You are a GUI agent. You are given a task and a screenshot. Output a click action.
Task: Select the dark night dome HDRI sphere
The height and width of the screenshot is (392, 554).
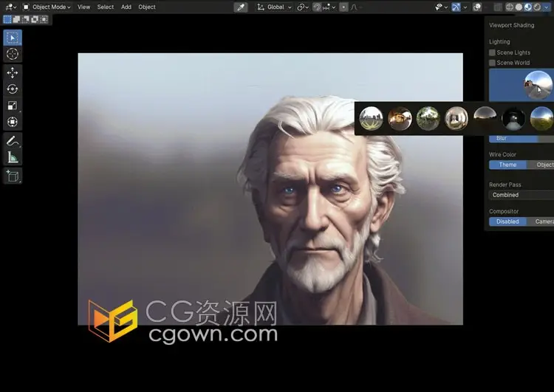pyautogui.click(x=485, y=117)
